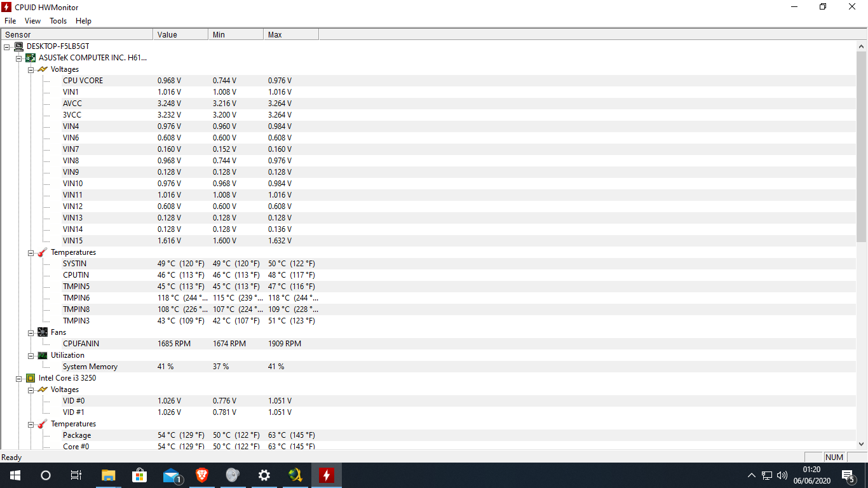Image resolution: width=868 pixels, height=488 pixels.
Task: Click the NUM status bar indicator
Action: click(834, 457)
